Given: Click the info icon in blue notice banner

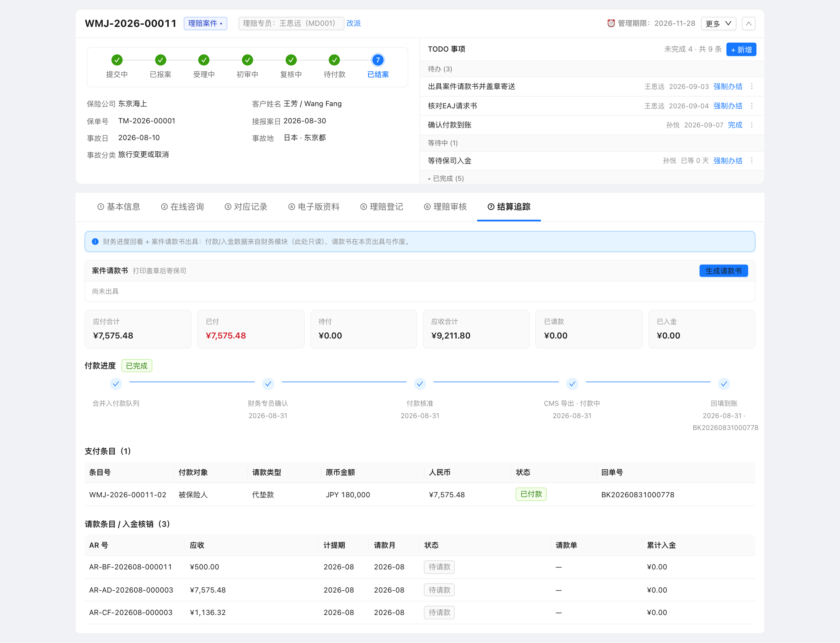Looking at the screenshot, I should pos(95,241).
